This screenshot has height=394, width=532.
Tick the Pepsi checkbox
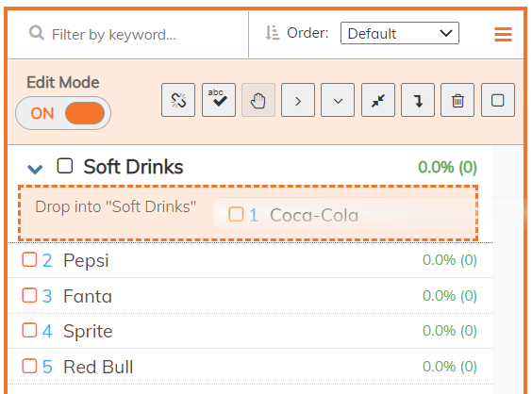coord(29,260)
